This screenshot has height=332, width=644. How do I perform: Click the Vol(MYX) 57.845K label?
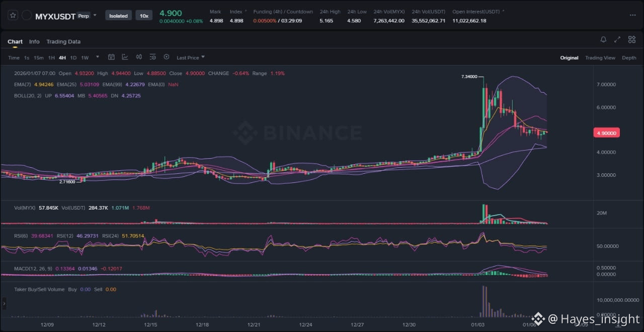tap(37, 208)
